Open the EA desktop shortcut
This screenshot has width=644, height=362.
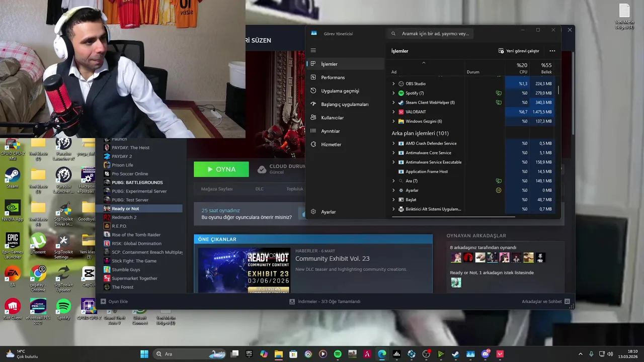pos(13,277)
